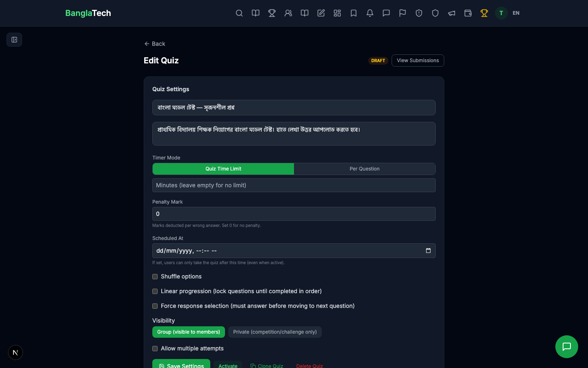Toggle the sidebar panel icon at top left
Screen dimensions: 588x368
click(x=14, y=40)
